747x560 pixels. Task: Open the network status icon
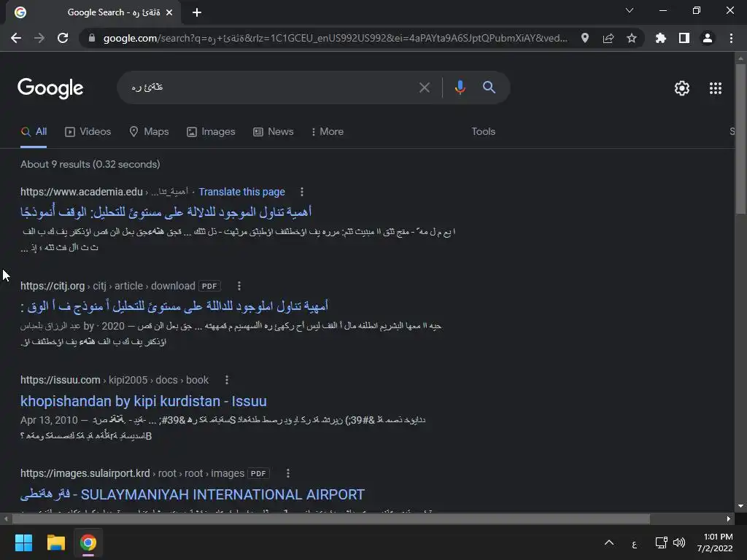[x=661, y=542]
